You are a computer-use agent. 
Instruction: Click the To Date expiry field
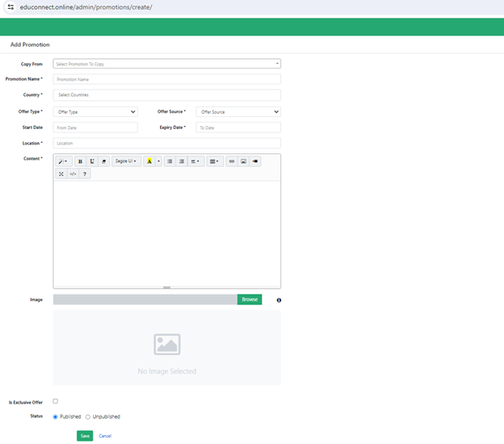(238, 128)
